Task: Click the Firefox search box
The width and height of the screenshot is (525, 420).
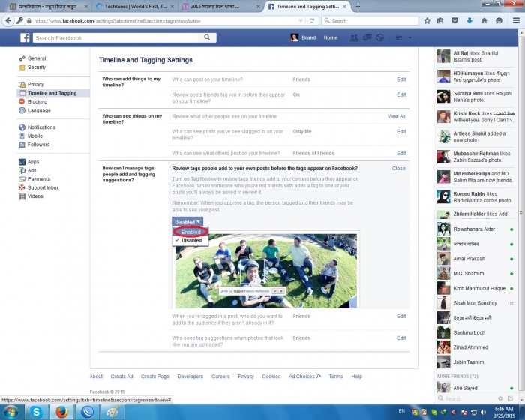Action: point(370,21)
